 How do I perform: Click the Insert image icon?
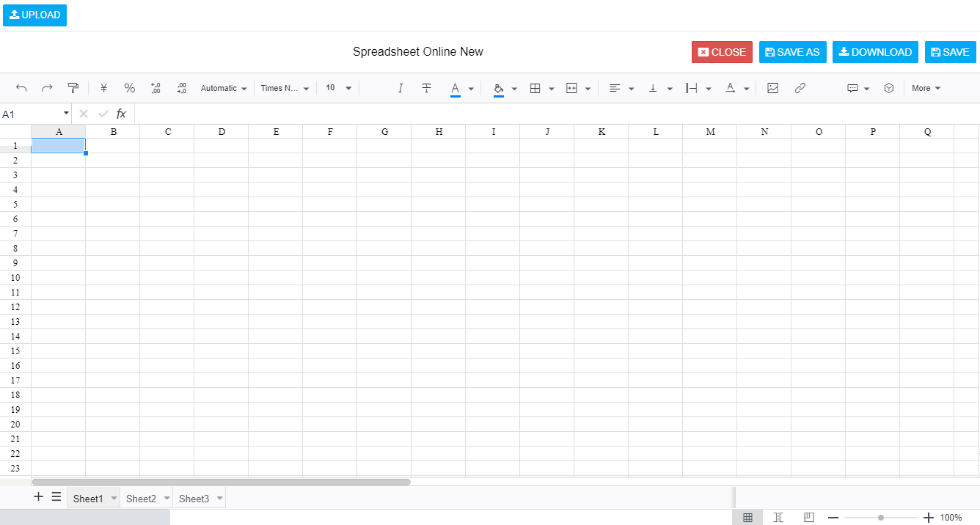coord(772,88)
